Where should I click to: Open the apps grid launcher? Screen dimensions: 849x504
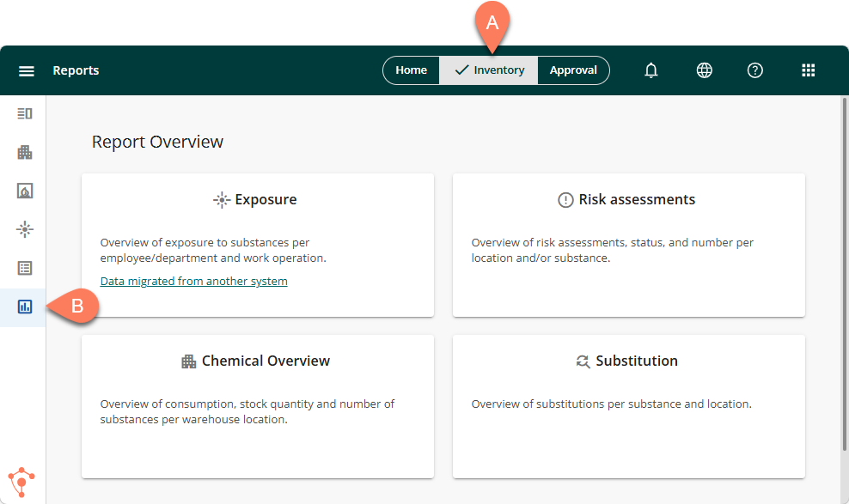[x=808, y=70]
